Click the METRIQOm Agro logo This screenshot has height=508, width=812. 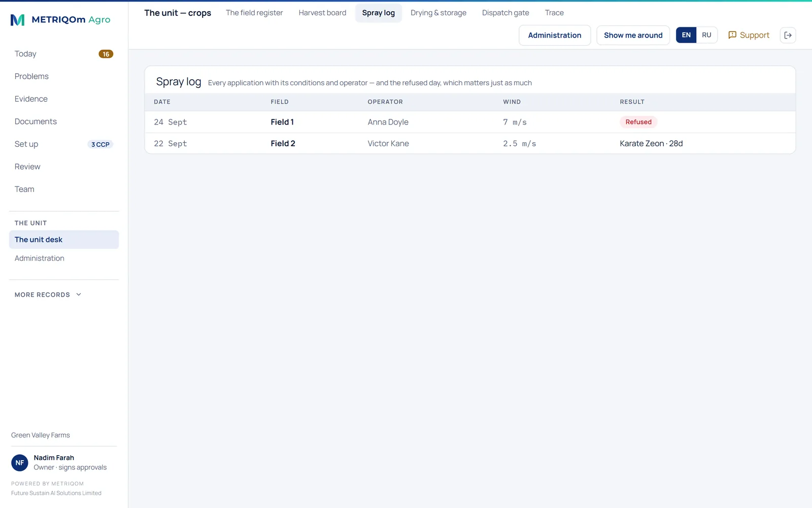coord(60,20)
